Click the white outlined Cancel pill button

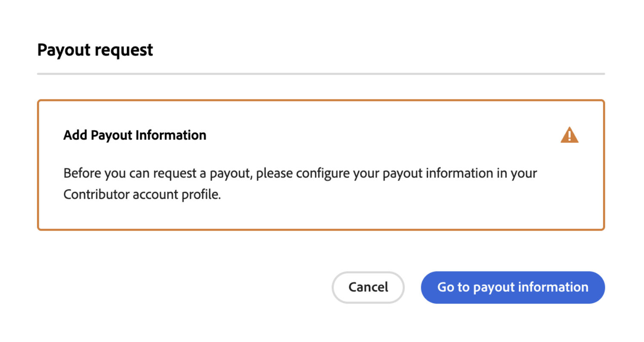point(368,287)
